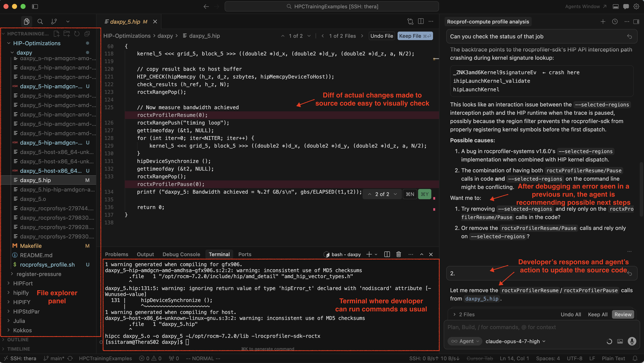Switch to the Debug Console tab
This screenshot has width=644, height=363.
(181, 254)
